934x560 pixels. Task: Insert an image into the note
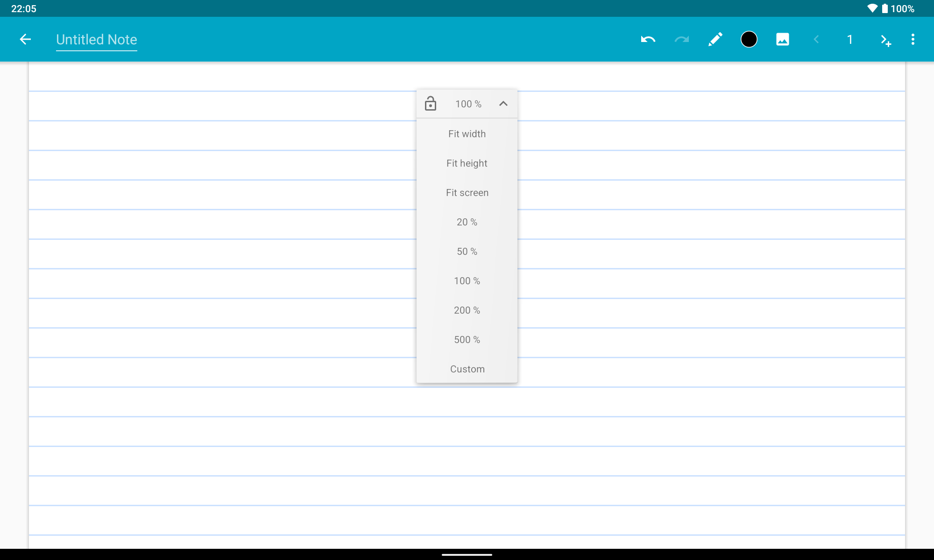pos(782,39)
